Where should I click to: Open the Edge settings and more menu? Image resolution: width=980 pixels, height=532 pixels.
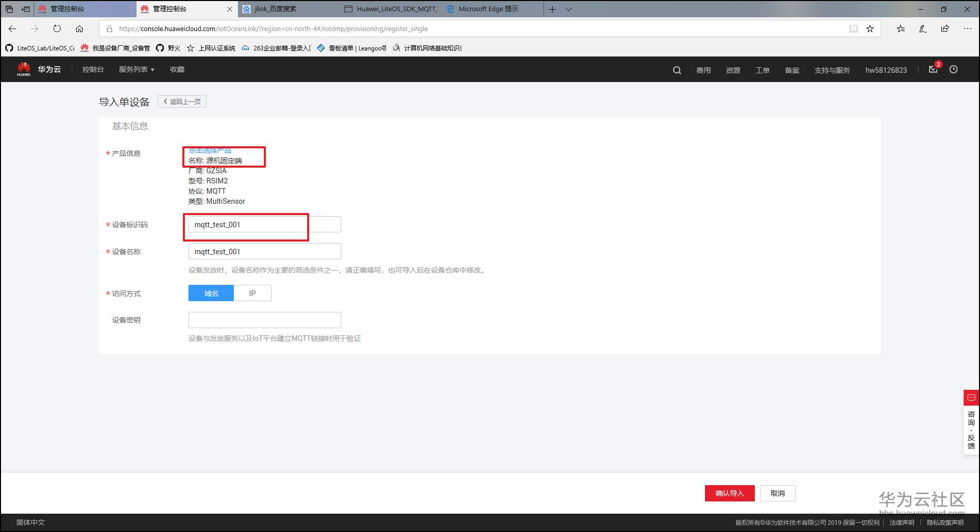tap(968, 29)
